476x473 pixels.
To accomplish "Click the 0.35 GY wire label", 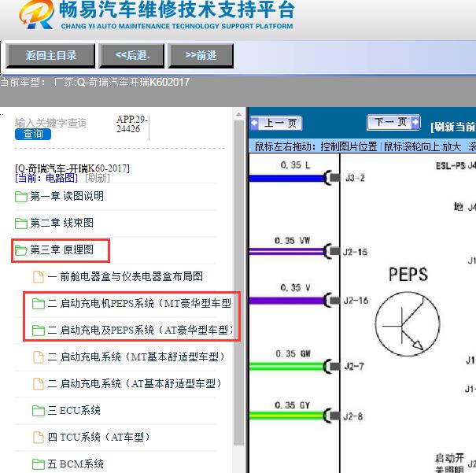I will [292, 405].
